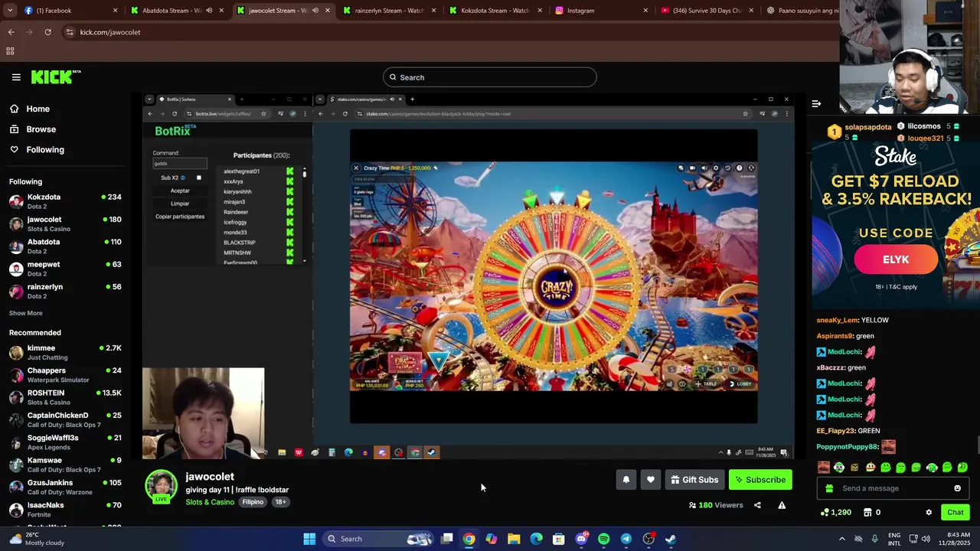Image resolution: width=980 pixels, height=551 pixels.
Task: Open Chaappers recommended channel
Action: pos(65,375)
